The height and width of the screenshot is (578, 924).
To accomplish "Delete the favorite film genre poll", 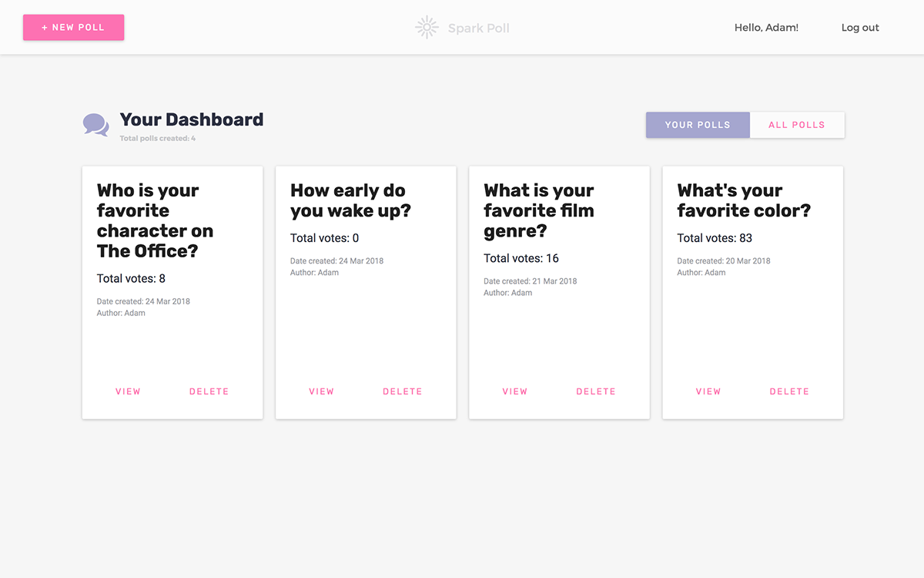I will 596,391.
